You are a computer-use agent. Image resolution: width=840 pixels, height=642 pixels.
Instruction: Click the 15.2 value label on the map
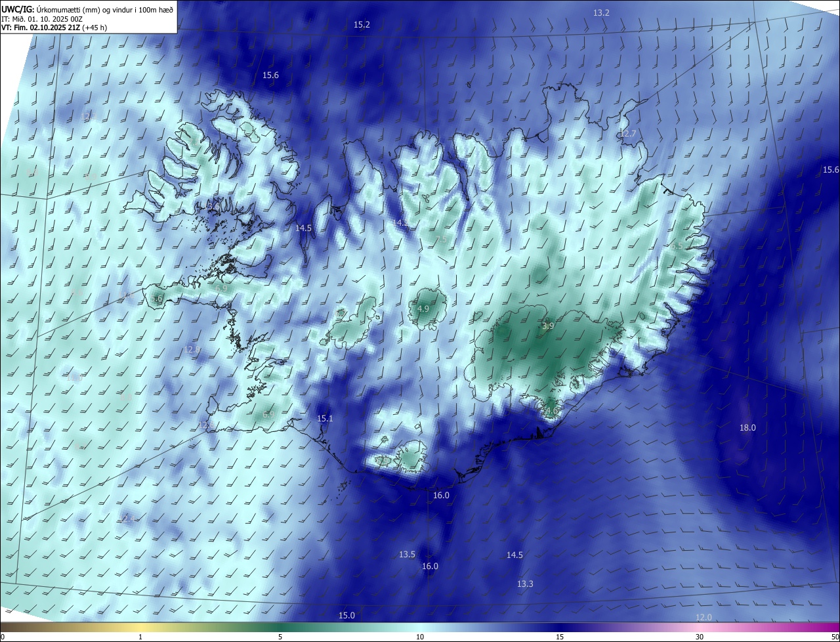click(362, 24)
